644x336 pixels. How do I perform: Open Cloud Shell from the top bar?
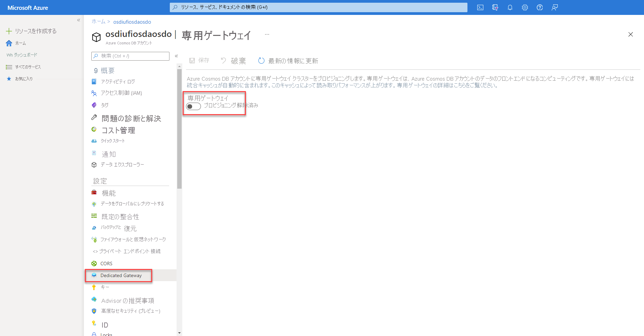pos(480,7)
